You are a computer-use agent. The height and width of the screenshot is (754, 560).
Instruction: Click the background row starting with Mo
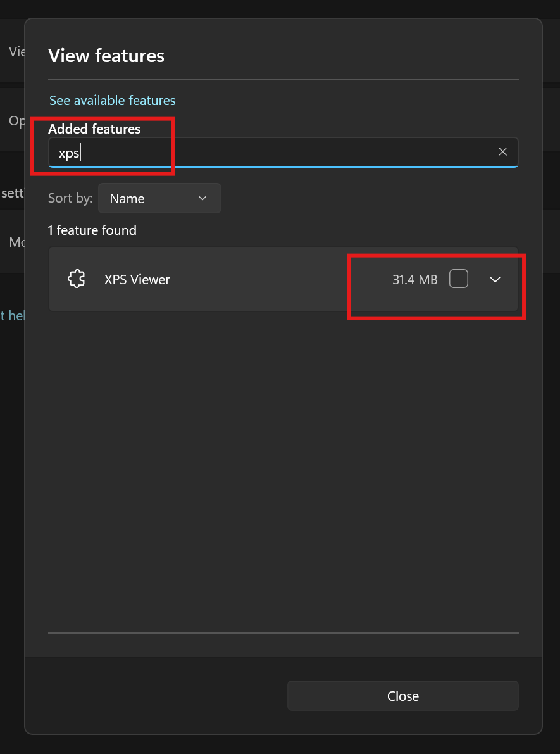[x=16, y=242]
